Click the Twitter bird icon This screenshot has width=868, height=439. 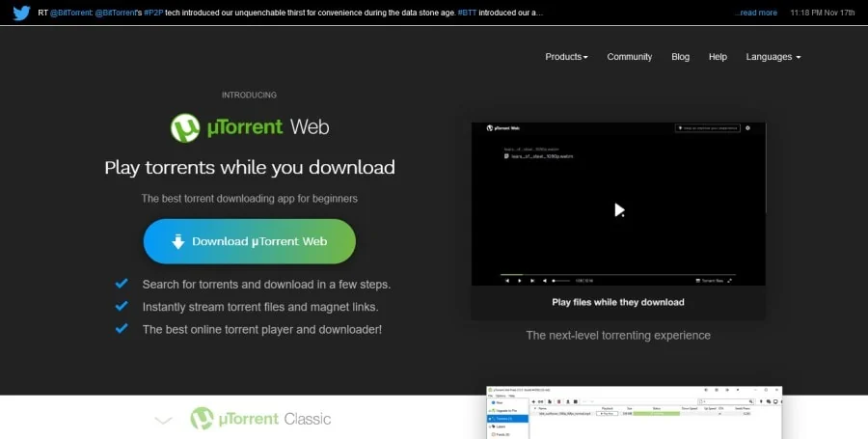(x=21, y=13)
